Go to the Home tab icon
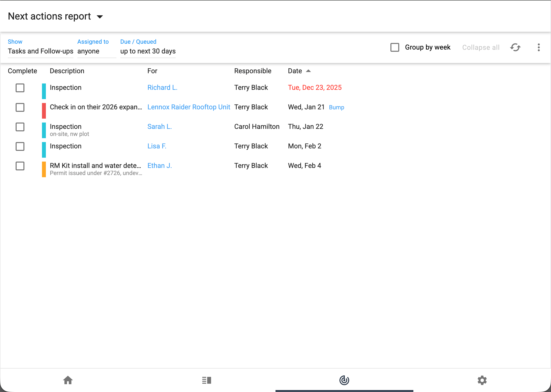This screenshot has width=551, height=392. pyautogui.click(x=68, y=380)
